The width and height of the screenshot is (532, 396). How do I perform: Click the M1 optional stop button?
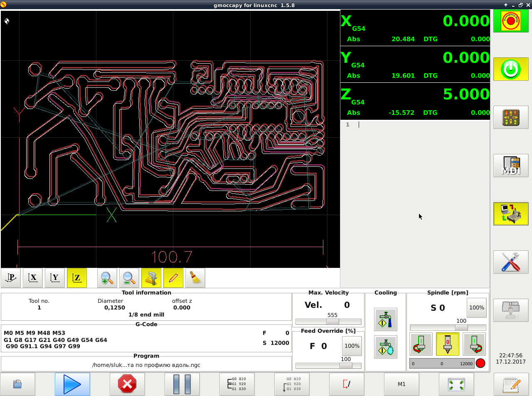tap(401, 384)
